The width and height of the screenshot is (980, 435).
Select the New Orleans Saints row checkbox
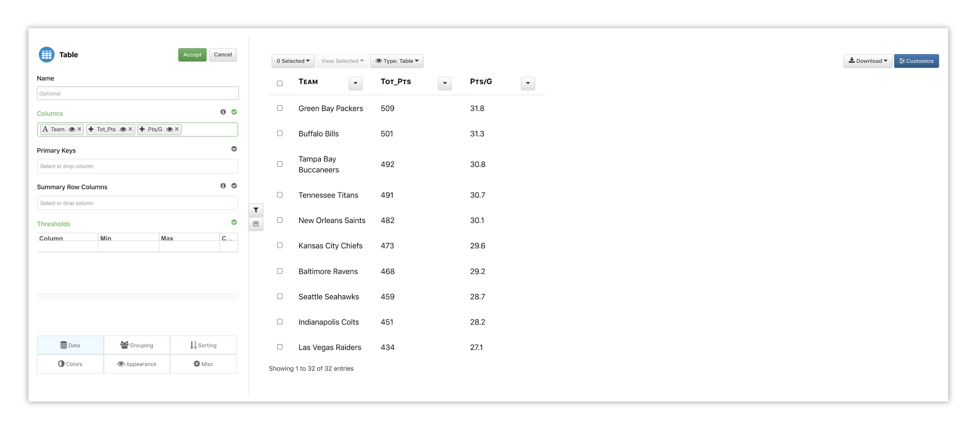280,220
